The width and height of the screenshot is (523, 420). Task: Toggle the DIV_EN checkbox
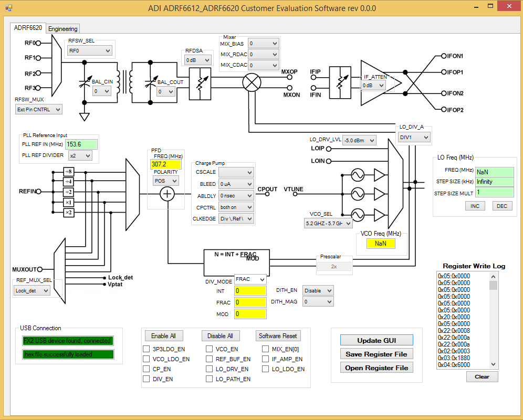coord(146,379)
